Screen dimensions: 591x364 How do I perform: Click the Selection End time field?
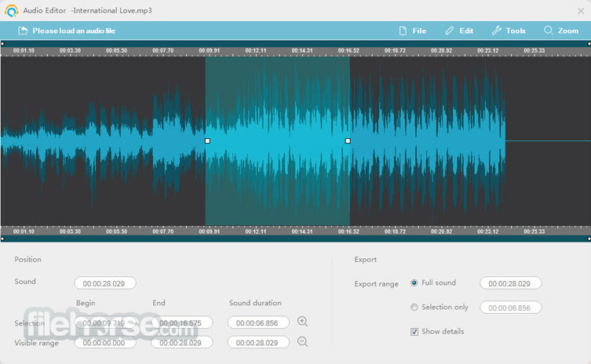click(x=181, y=323)
